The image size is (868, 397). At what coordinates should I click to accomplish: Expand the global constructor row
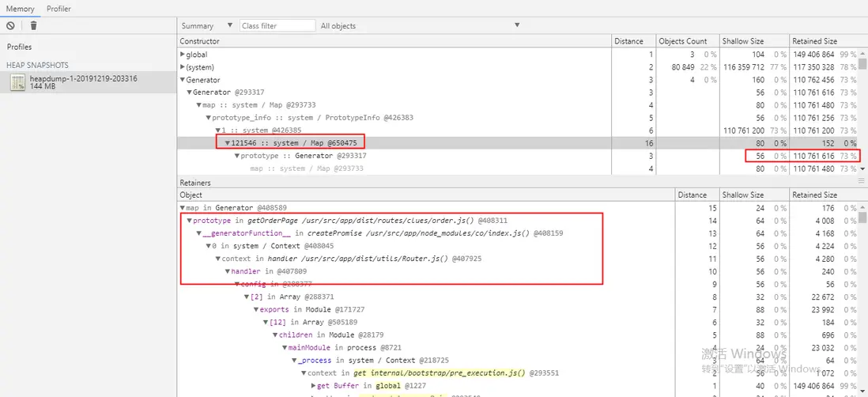(183, 55)
